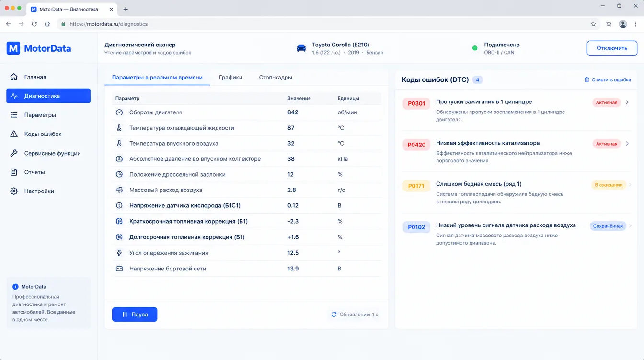Open the Отчеты reports section

tap(48, 172)
